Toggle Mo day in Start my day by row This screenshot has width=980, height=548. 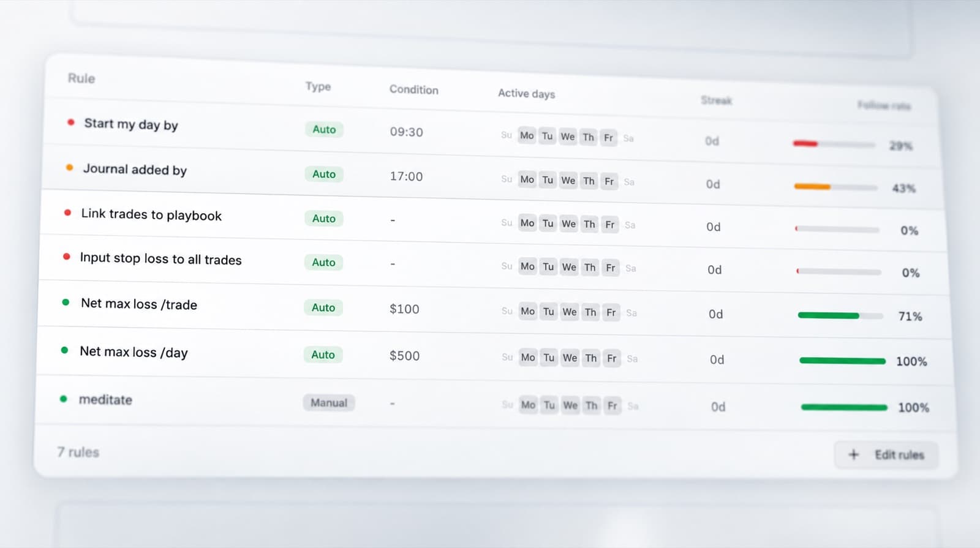click(x=527, y=135)
